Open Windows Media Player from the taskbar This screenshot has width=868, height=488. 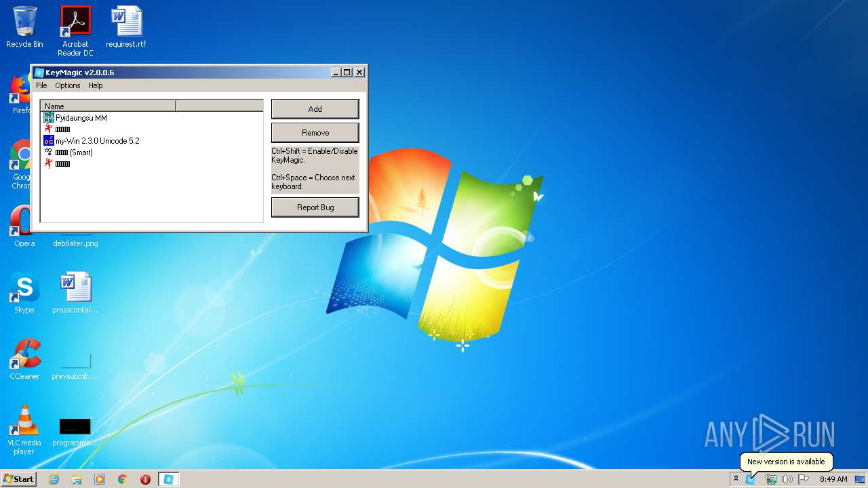pos(100,479)
